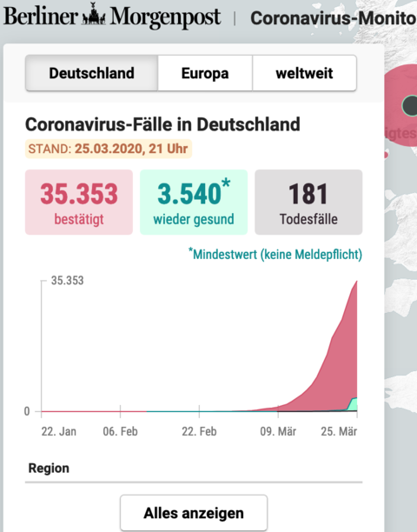The image size is (417, 532).
Task: Click the Alles anzeigen button
Action: pyautogui.click(x=194, y=513)
